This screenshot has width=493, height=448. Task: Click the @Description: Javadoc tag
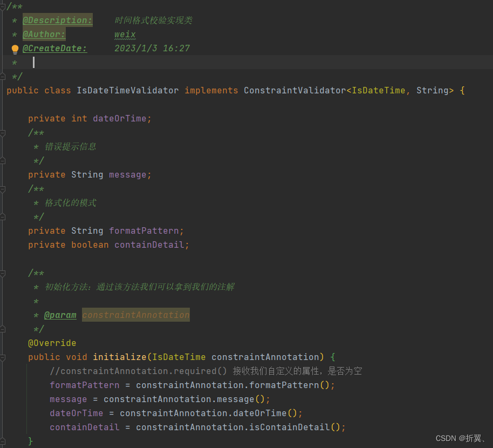[x=58, y=20]
